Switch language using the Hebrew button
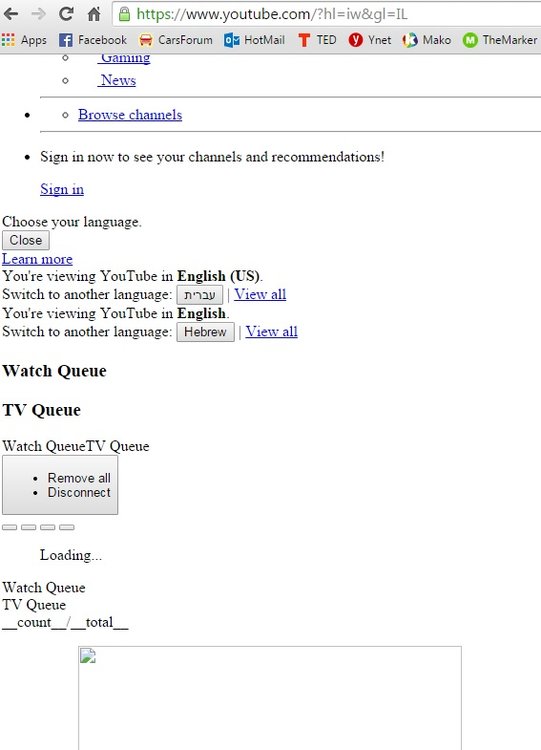Screen dimensions: 541x750 [x=206, y=332]
